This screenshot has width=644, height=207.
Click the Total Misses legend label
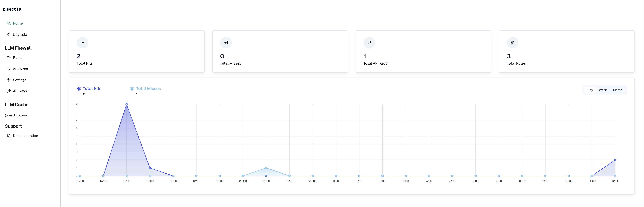point(149,89)
